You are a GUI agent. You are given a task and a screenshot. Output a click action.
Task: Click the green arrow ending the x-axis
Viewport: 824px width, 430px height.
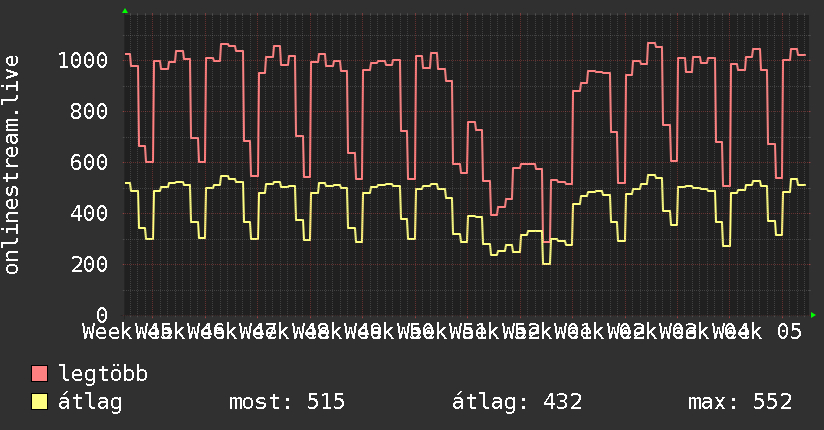(813, 315)
